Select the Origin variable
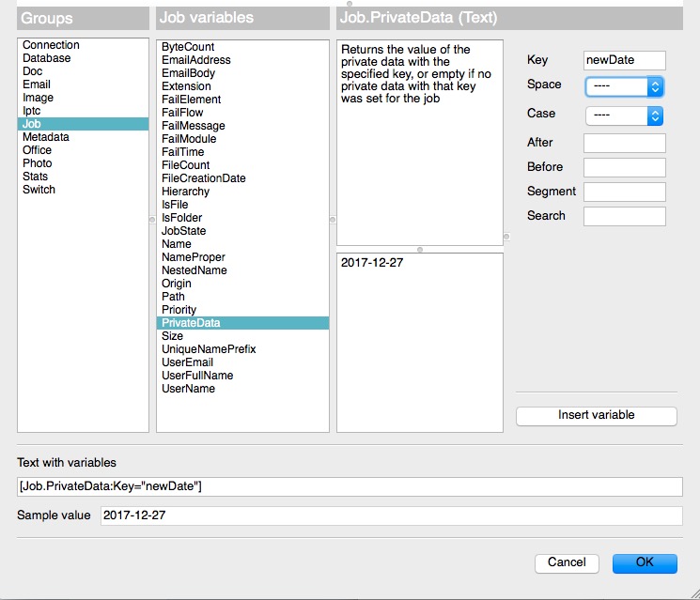 [242, 285]
